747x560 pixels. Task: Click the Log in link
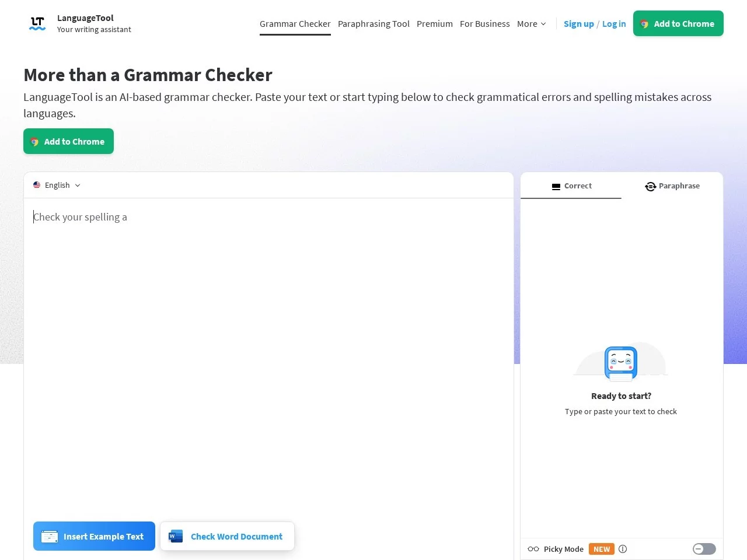tap(614, 24)
